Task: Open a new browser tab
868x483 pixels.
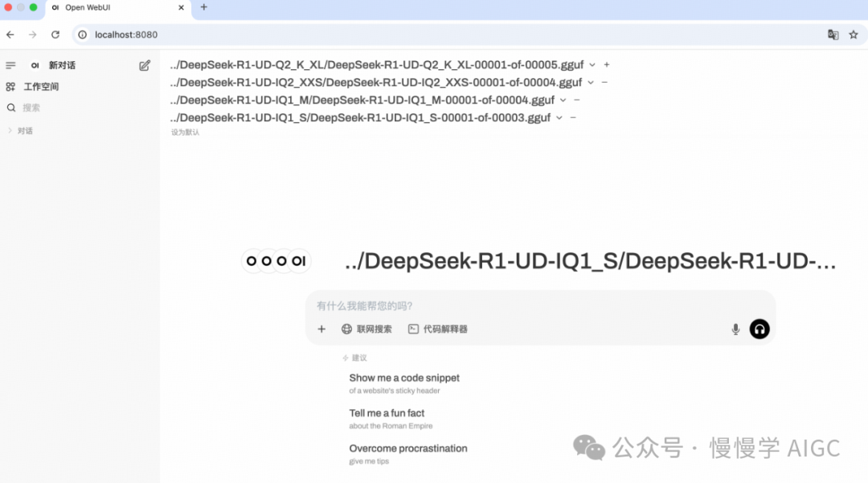Action: coord(203,7)
